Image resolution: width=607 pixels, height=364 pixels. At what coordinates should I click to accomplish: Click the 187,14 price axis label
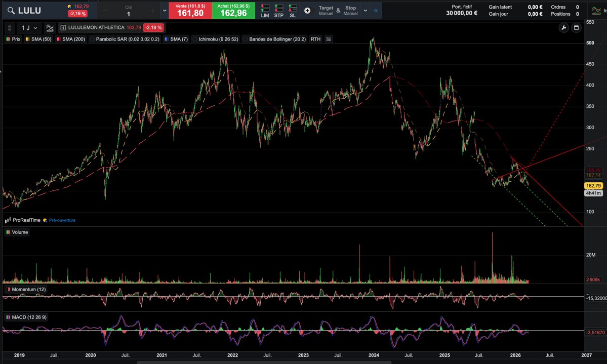tap(593, 175)
